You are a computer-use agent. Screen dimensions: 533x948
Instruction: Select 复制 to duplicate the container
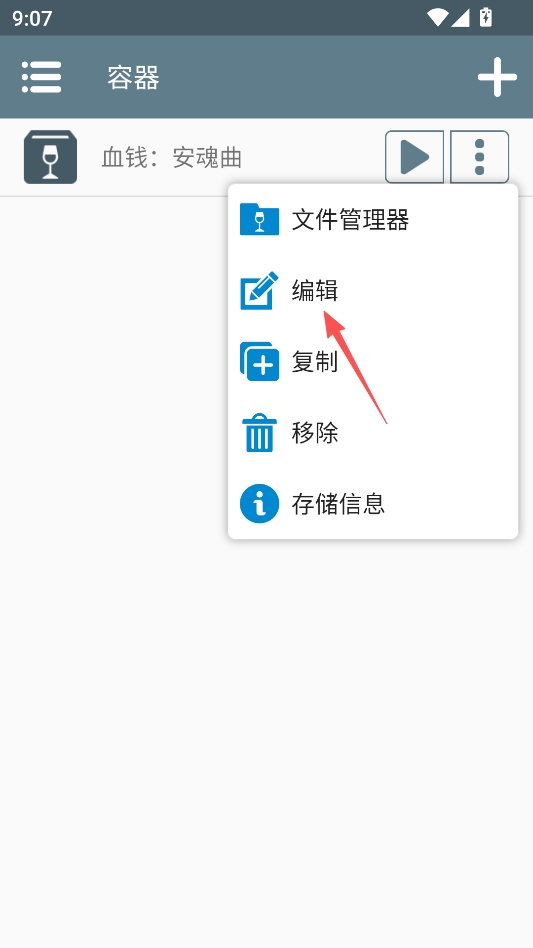click(x=315, y=362)
